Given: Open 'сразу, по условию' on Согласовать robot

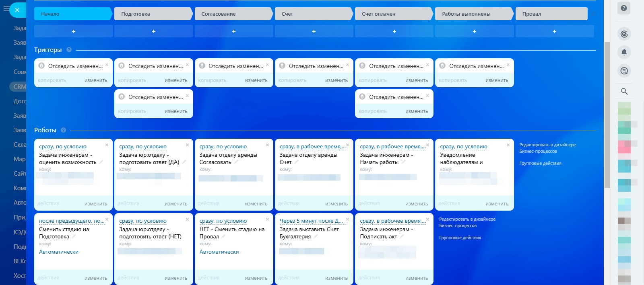Looking at the screenshot, I should pyautogui.click(x=223, y=147).
